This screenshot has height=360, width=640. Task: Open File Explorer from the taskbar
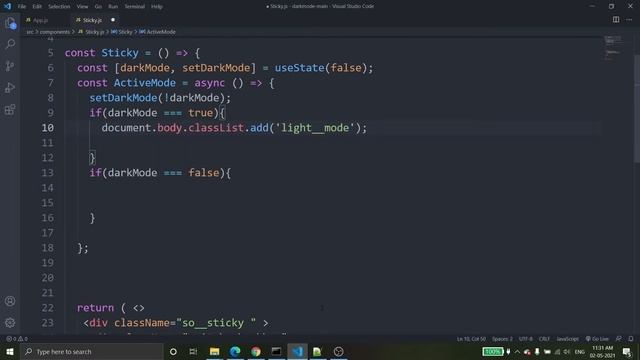pyautogui.click(x=214, y=351)
